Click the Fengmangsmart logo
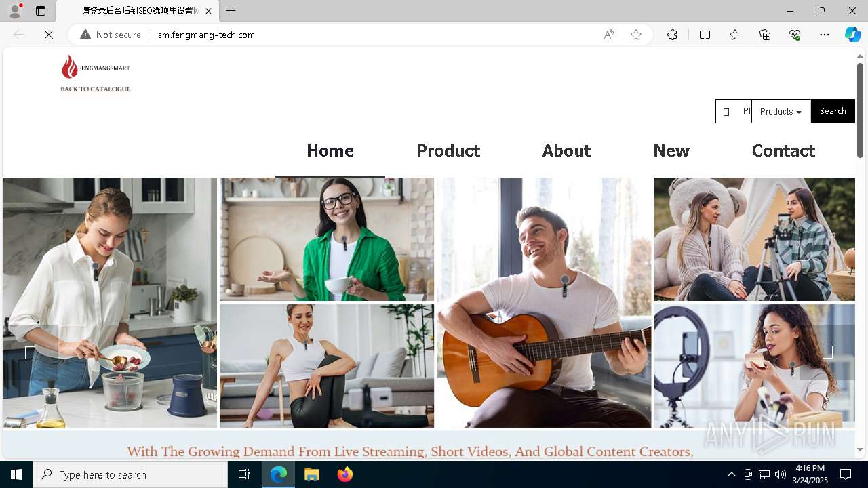Viewport: 868px width, 488px height. point(96,67)
